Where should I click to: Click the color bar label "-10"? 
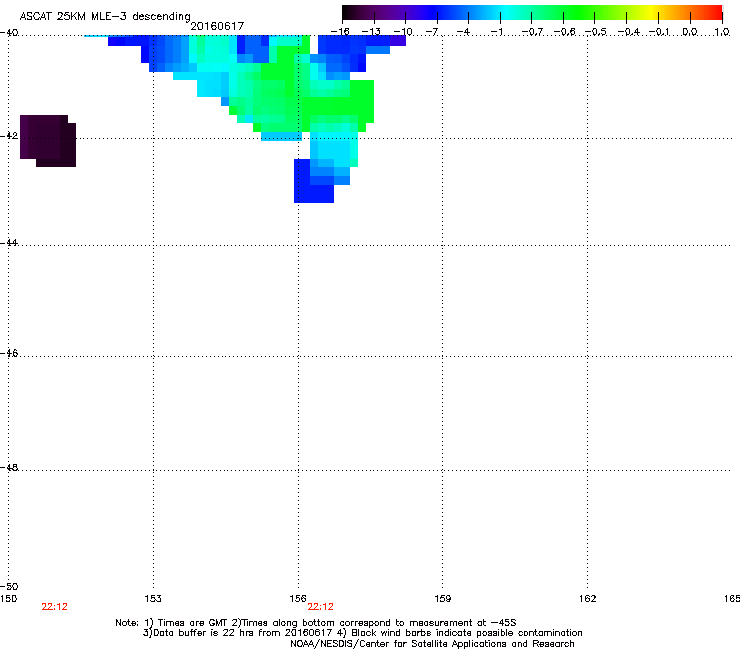click(403, 32)
